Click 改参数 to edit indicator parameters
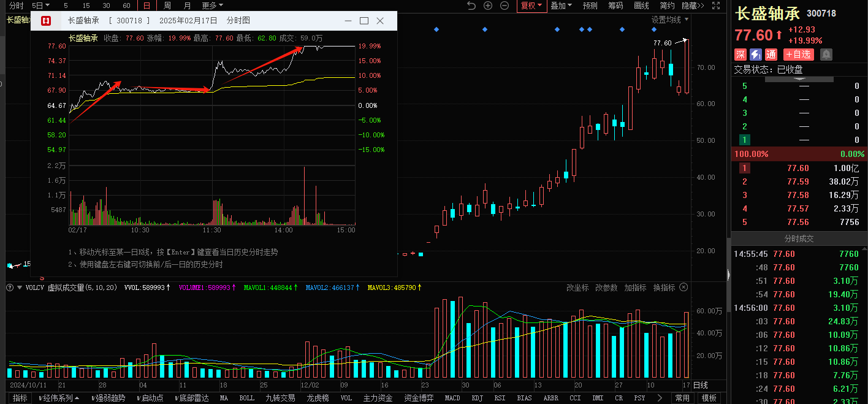Screen dimensions: 868x404 click(x=606, y=288)
